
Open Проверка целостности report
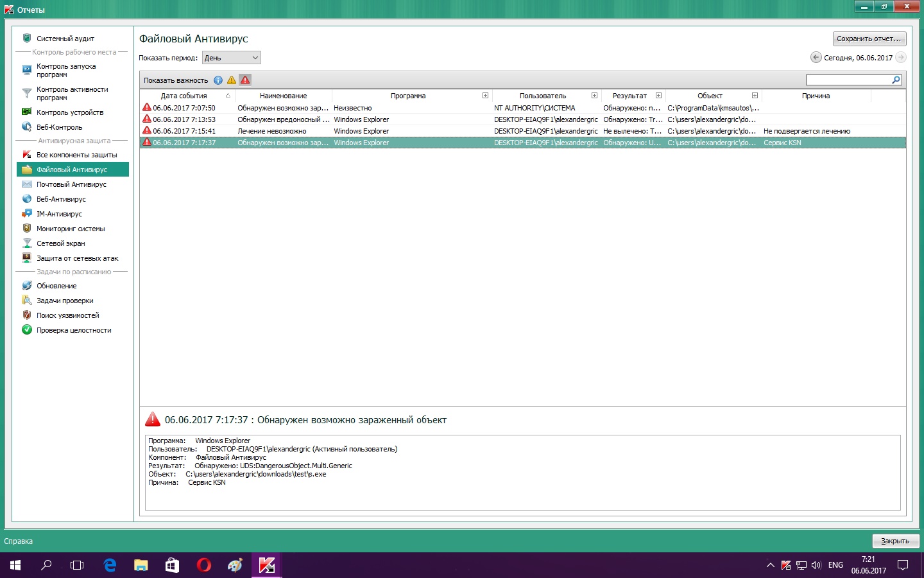(74, 330)
